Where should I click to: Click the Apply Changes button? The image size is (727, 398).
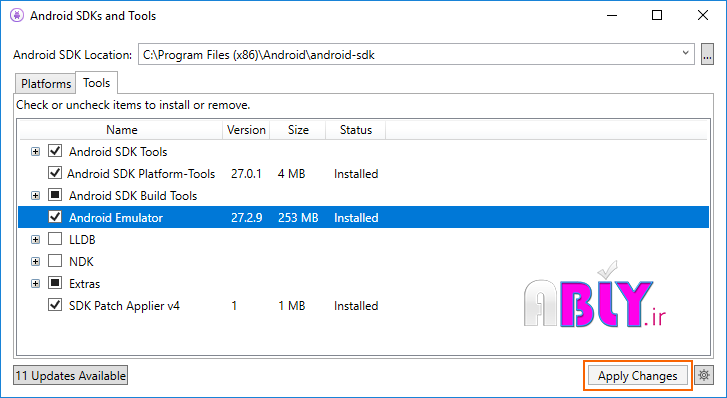638,375
